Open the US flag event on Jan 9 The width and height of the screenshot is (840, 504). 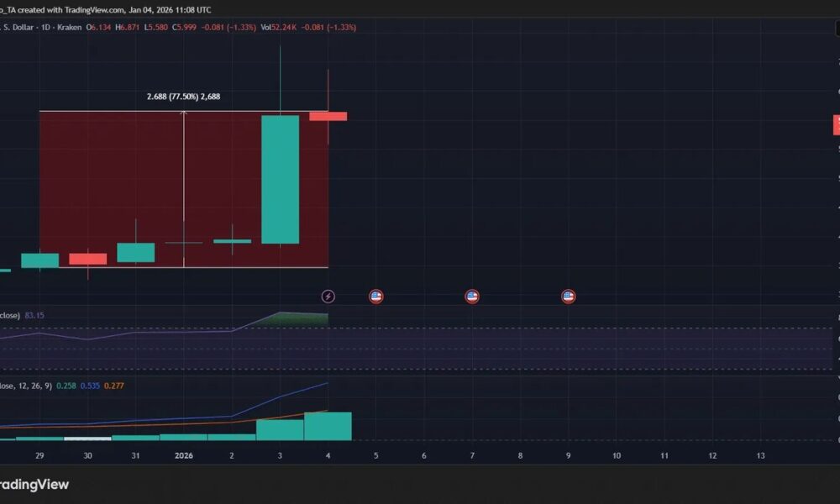point(568,296)
